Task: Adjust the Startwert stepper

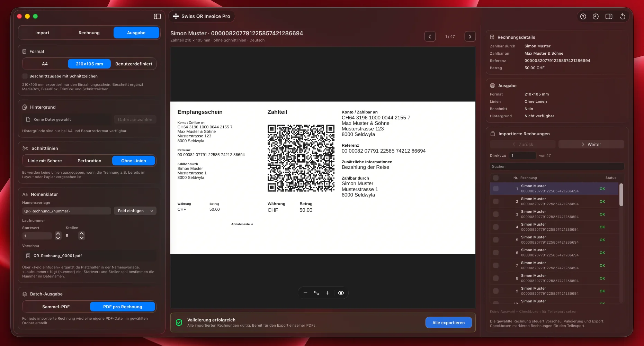Action: (58, 236)
